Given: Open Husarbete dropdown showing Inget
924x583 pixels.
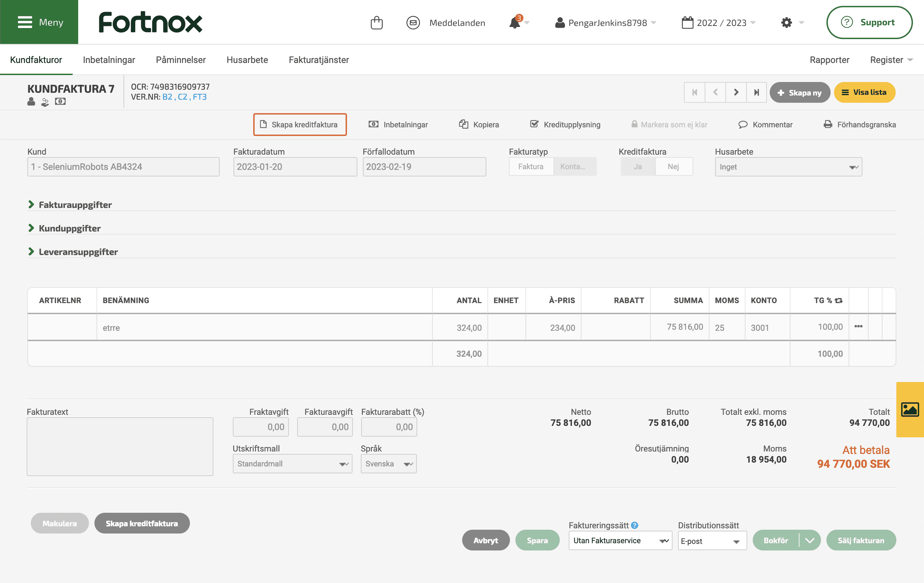Looking at the screenshot, I should pos(788,166).
